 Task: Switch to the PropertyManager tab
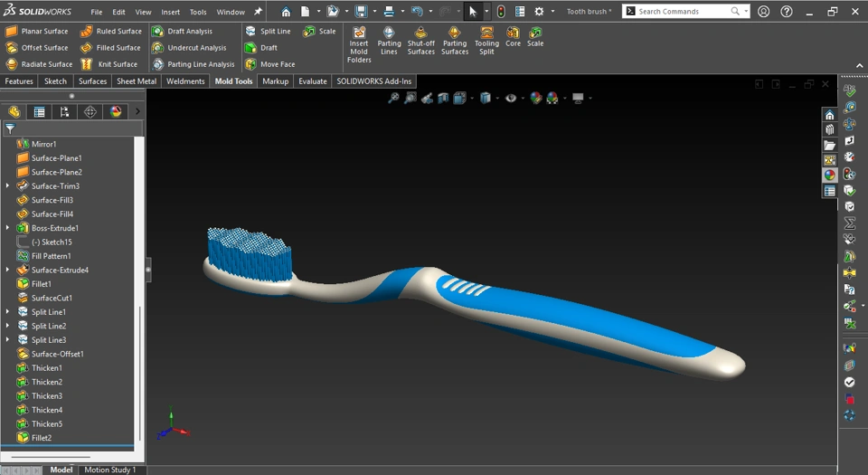pyautogui.click(x=39, y=112)
